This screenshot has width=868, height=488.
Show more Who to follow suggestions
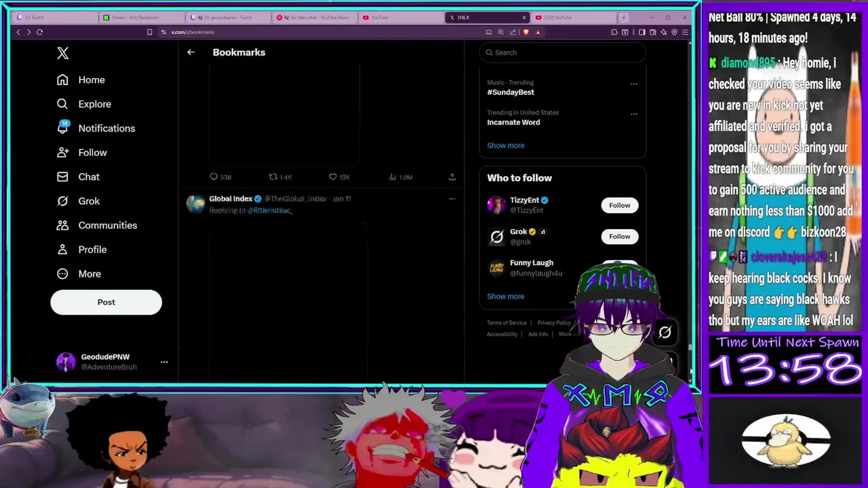(x=506, y=296)
